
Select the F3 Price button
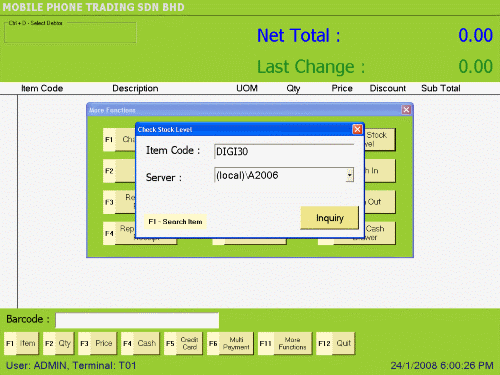[98, 343]
